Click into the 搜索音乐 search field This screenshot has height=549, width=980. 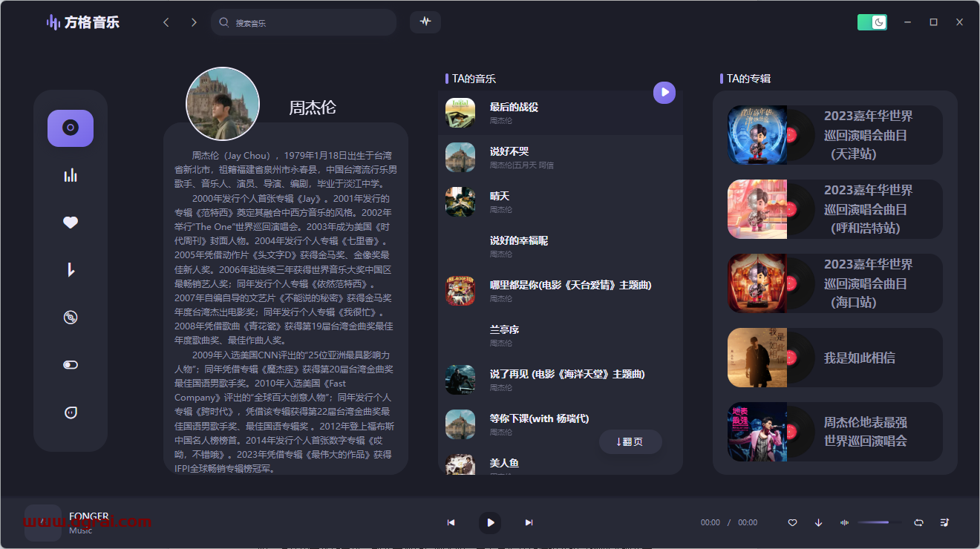click(x=304, y=22)
